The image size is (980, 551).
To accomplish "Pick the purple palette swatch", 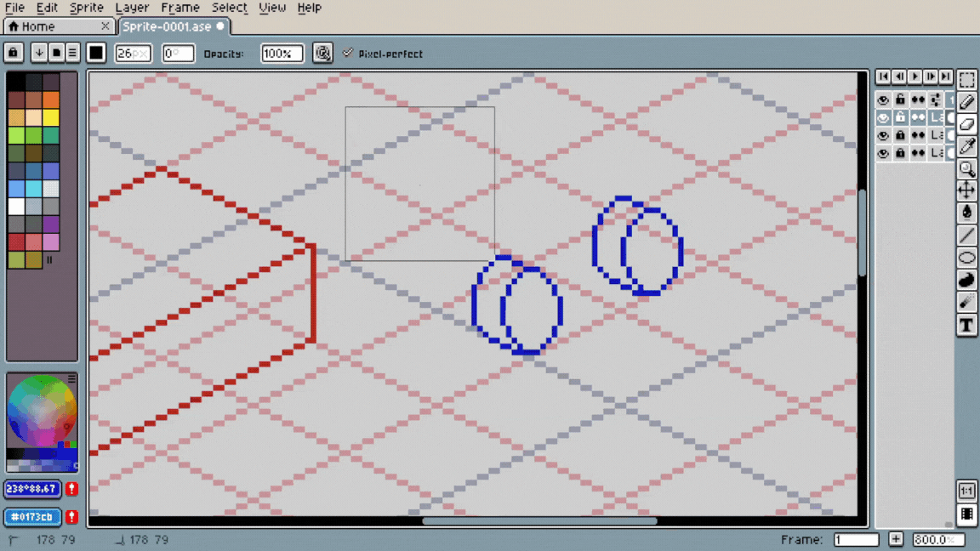I will pos(51,224).
